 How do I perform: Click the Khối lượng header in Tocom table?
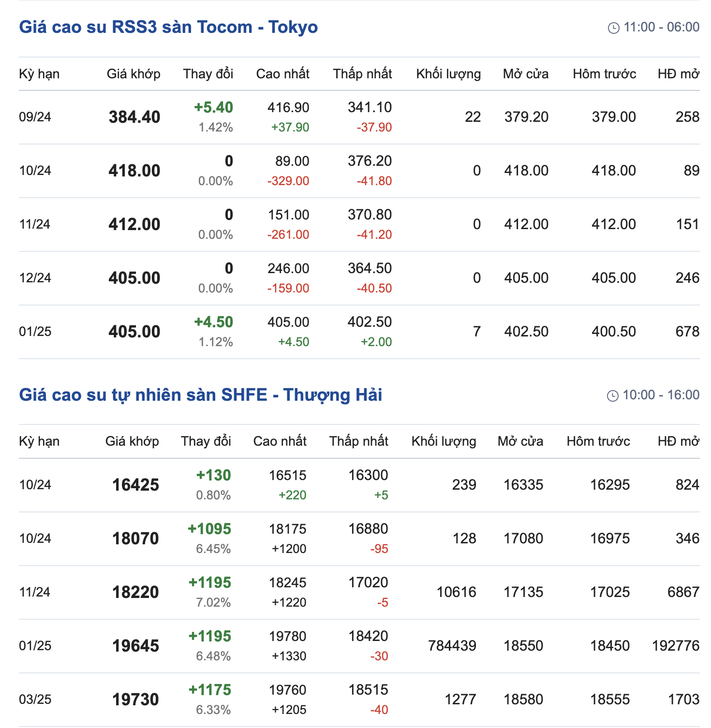tap(448, 74)
